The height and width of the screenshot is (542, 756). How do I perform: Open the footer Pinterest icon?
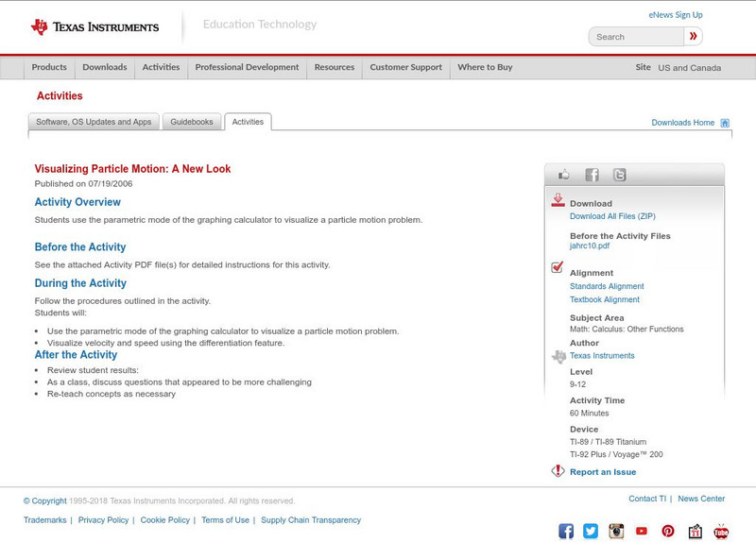coord(668,531)
